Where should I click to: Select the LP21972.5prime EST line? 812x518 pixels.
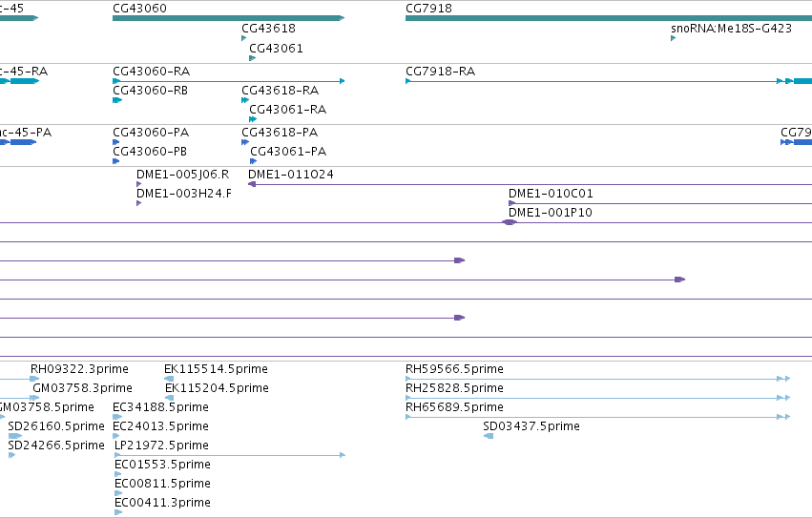coord(229,455)
